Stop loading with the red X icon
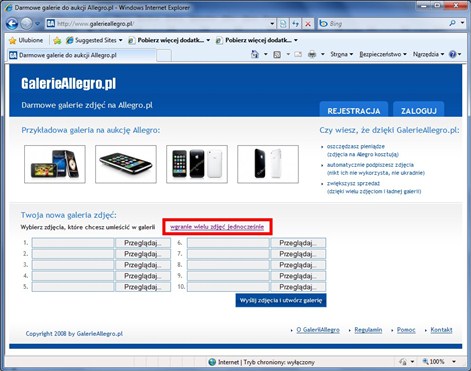471x371 pixels. click(308, 24)
